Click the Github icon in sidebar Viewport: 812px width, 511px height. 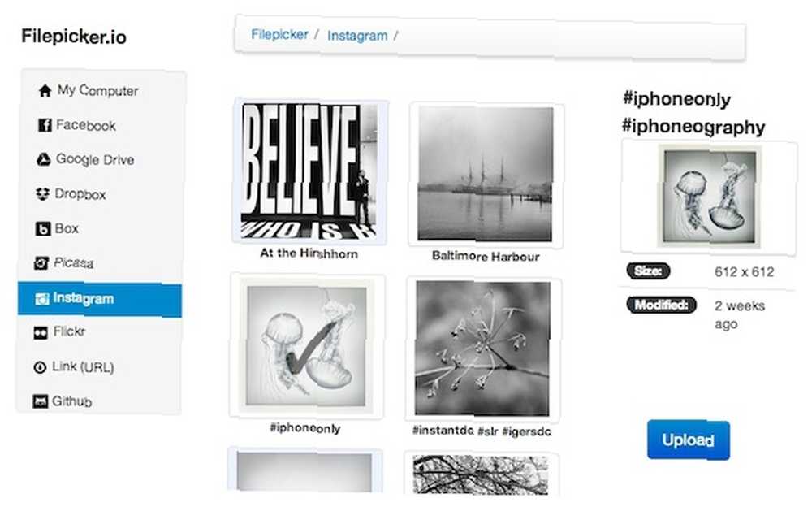coord(40,401)
